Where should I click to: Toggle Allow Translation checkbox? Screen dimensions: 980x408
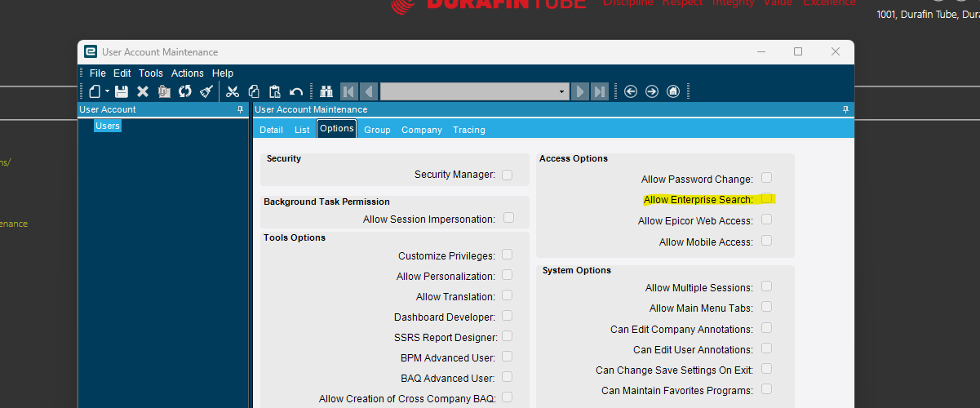pos(508,295)
